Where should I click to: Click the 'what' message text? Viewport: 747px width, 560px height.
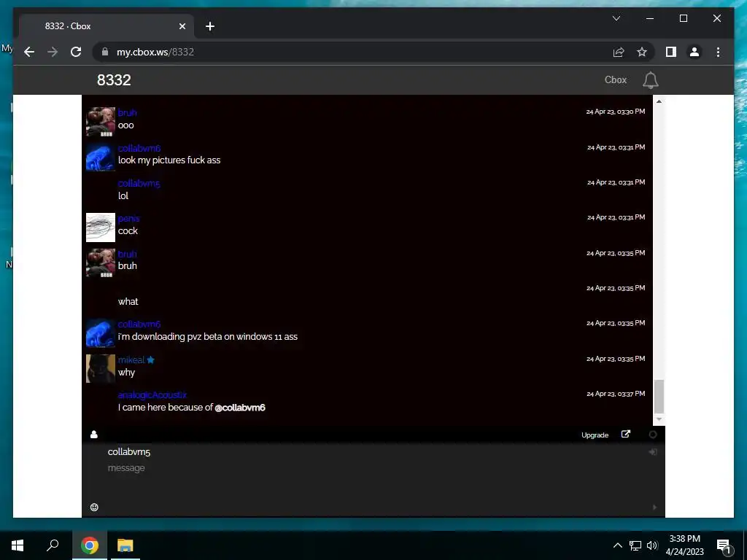coord(128,301)
